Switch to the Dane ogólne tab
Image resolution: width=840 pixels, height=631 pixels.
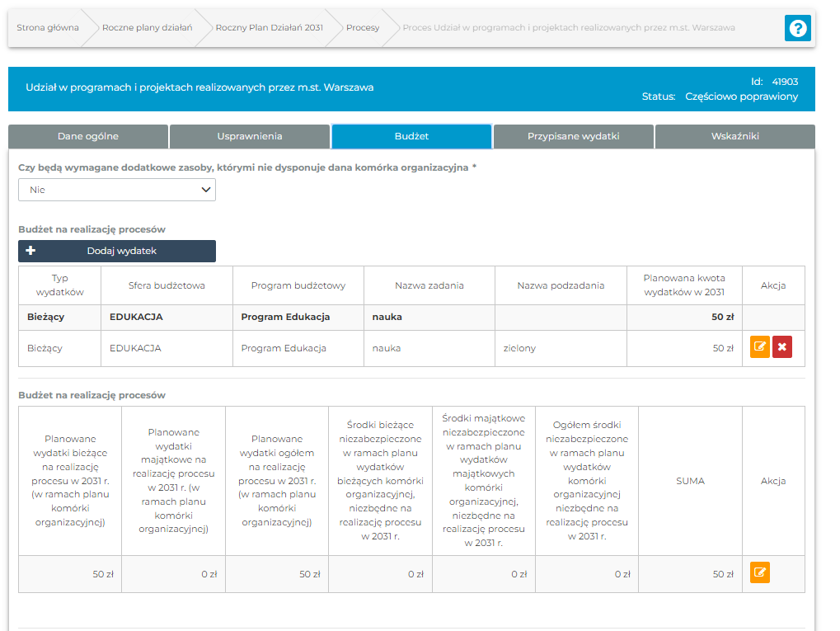(x=88, y=136)
